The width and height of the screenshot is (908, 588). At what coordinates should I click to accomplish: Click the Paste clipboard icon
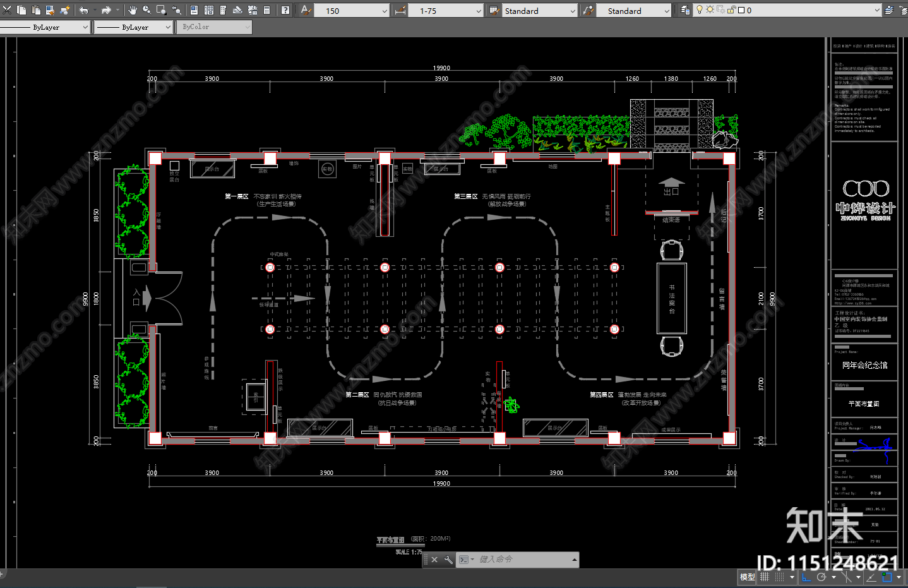36,10
